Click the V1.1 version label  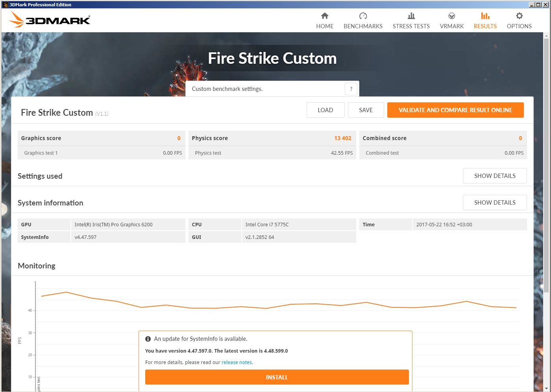click(102, 114)
